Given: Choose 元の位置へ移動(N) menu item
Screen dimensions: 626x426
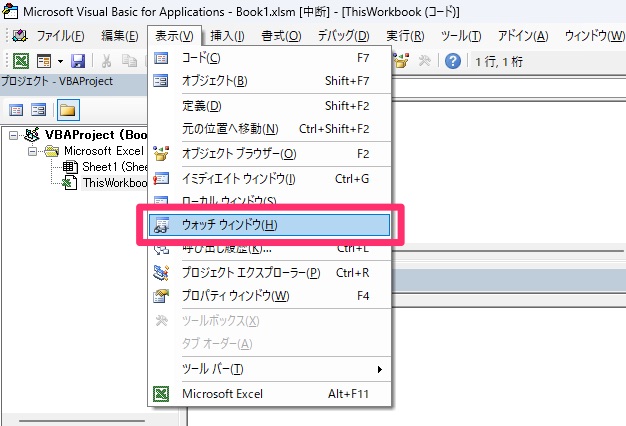Looking at the screenshot, I should pyautogui.click(x=269, y=129).
